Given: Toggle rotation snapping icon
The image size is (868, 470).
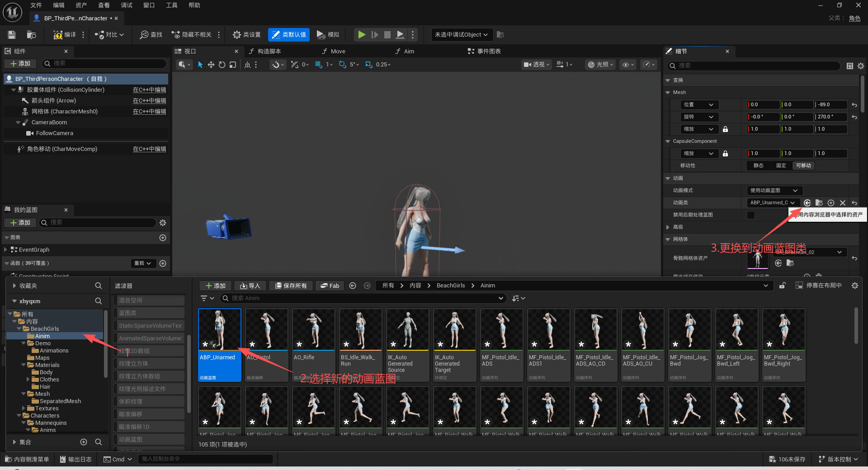Looking at the screenshot, I should tap(343, 65).
